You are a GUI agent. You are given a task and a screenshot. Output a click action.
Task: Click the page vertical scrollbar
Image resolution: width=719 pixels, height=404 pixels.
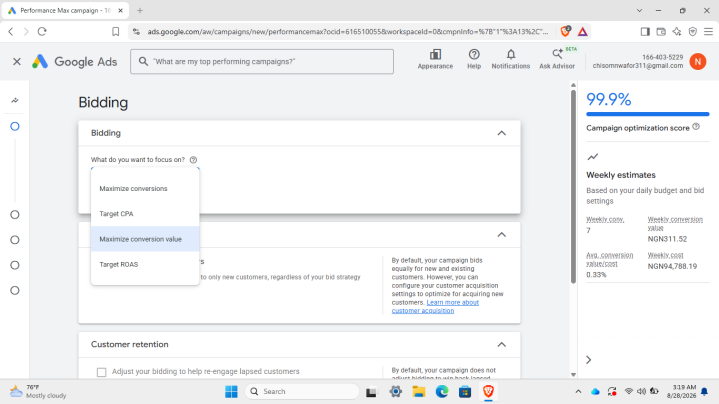point(573,186)
